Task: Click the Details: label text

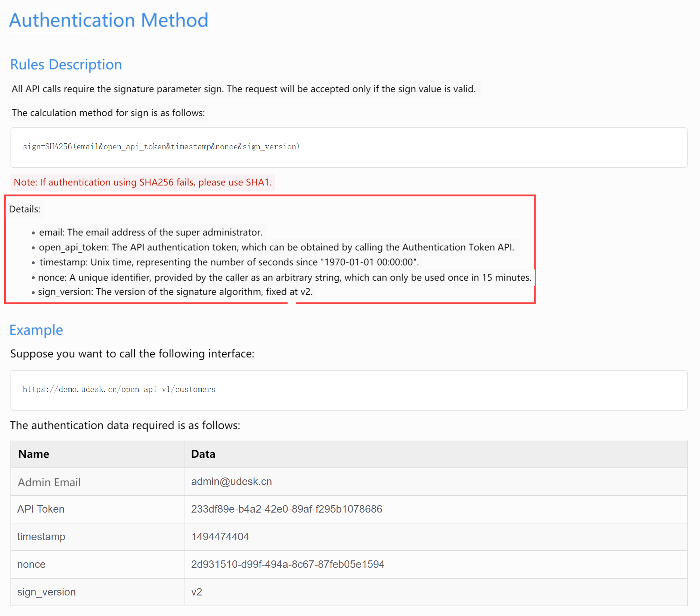Action: tap(25, 209)
